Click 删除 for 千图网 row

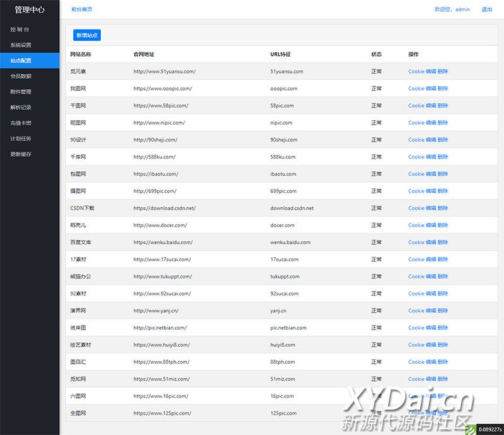click(443, 105)
